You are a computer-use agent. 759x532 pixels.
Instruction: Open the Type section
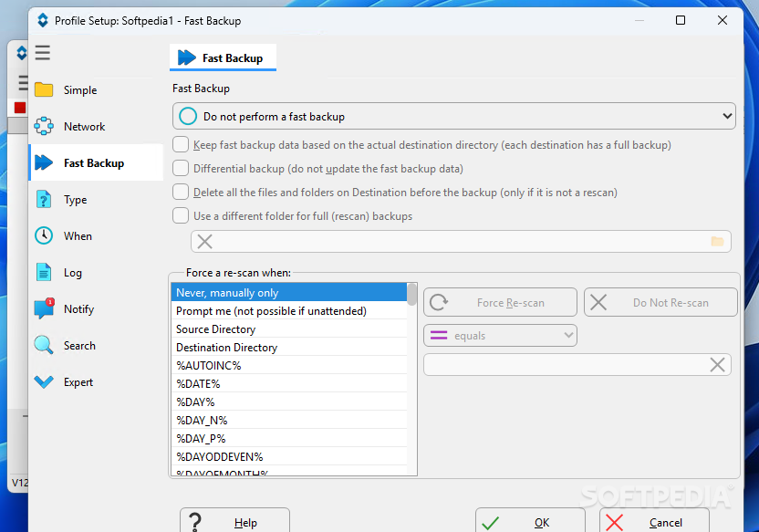tap(97, 200)
